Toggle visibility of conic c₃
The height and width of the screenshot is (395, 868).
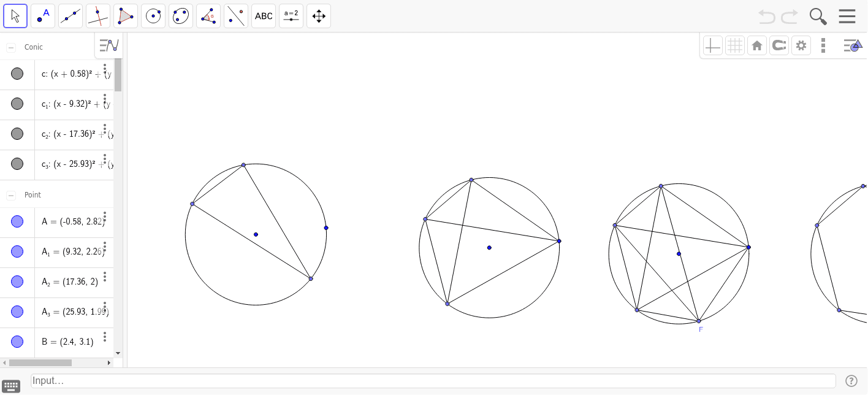coord(17,164)
